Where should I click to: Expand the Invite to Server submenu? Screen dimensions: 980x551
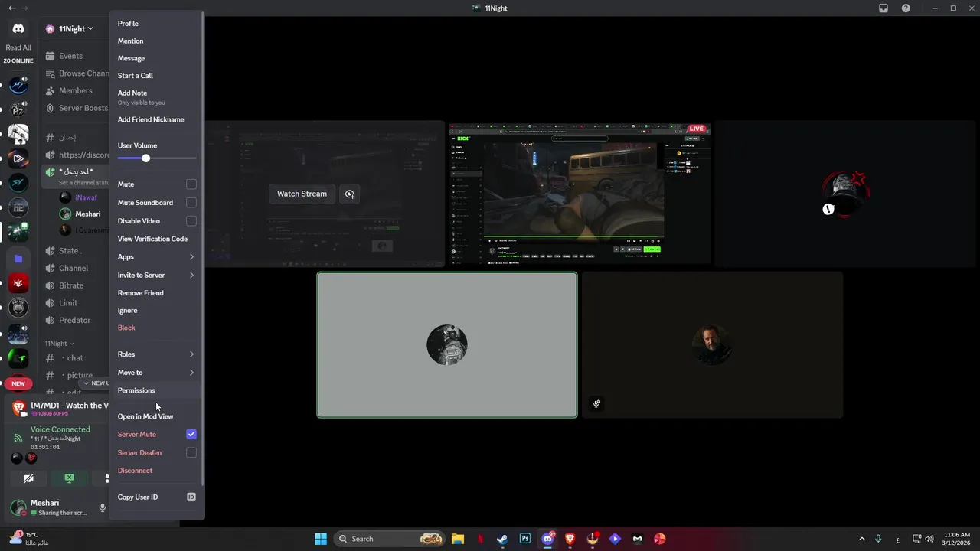tap(156, 275)
